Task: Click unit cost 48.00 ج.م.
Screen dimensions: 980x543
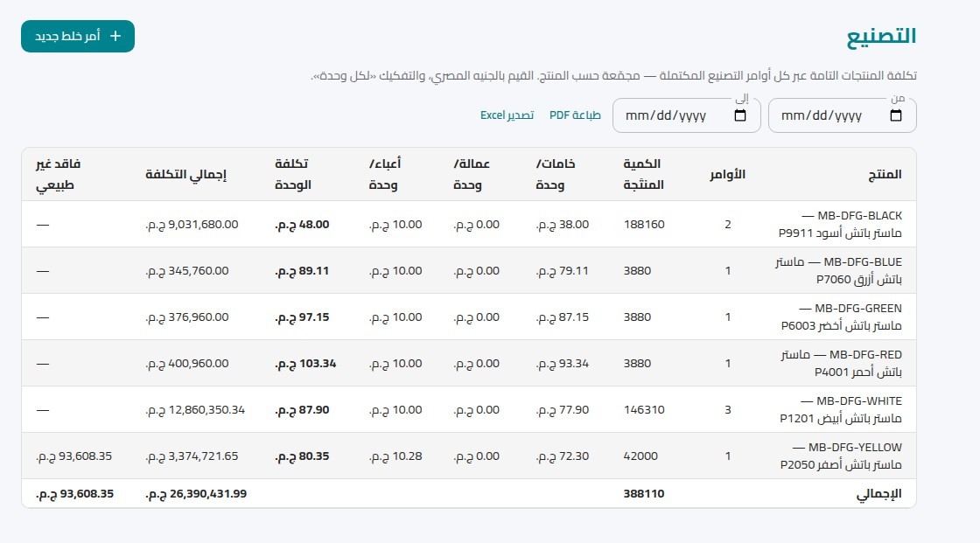Action: click(x=302, y=225)
